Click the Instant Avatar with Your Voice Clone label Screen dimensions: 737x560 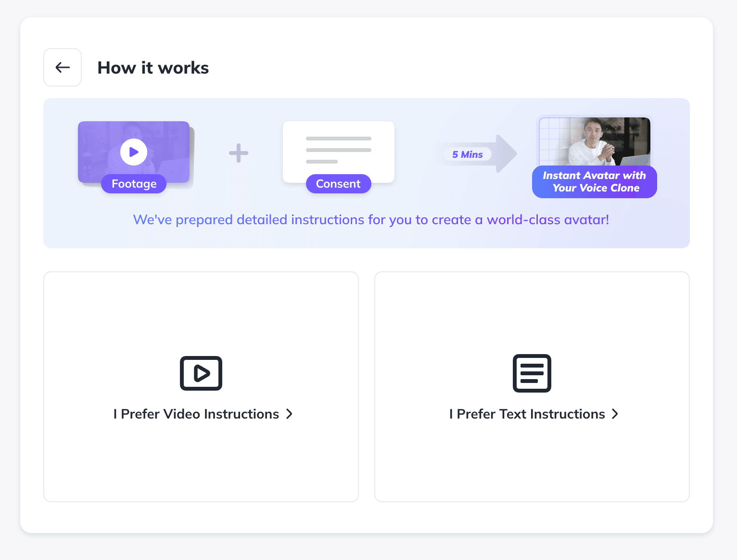pos(595,182)
